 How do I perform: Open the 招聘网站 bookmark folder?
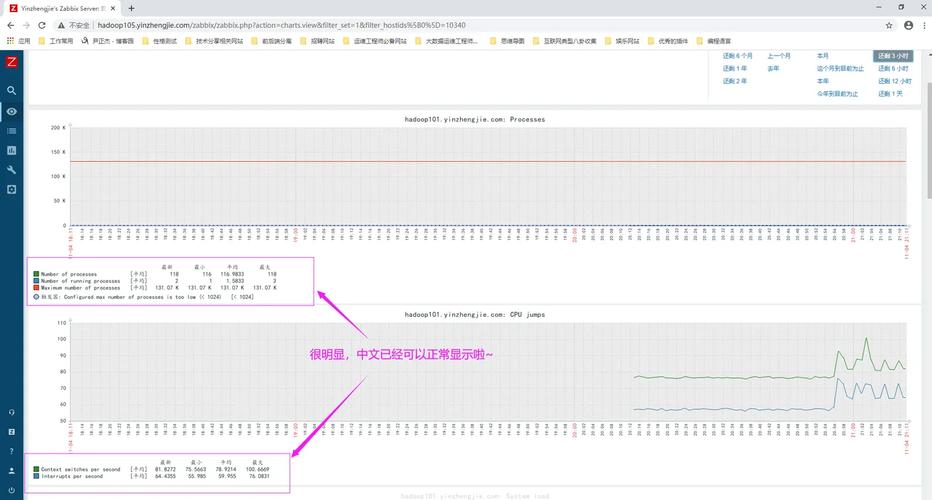(x=317, y=41)
